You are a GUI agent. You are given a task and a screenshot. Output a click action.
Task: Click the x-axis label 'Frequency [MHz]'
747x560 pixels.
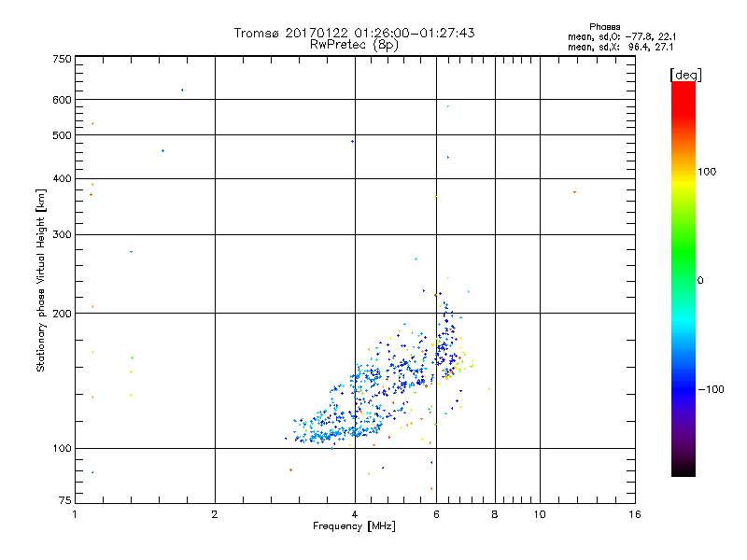[x=354, y=526]
